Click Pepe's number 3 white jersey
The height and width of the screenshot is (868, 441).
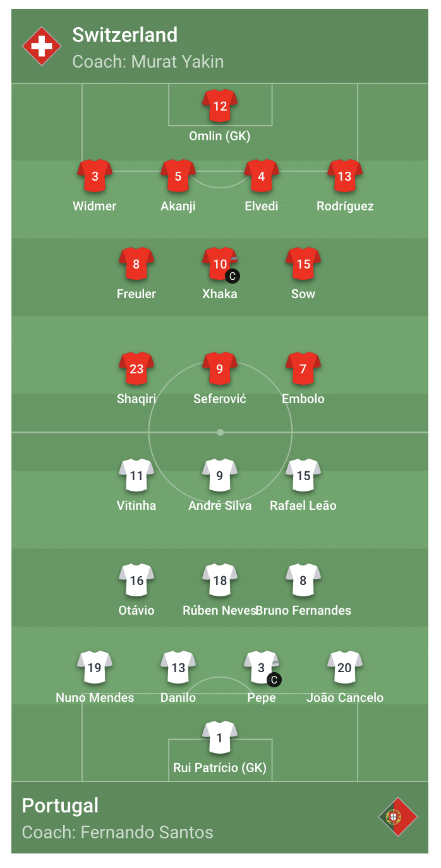tap(262, 667)
